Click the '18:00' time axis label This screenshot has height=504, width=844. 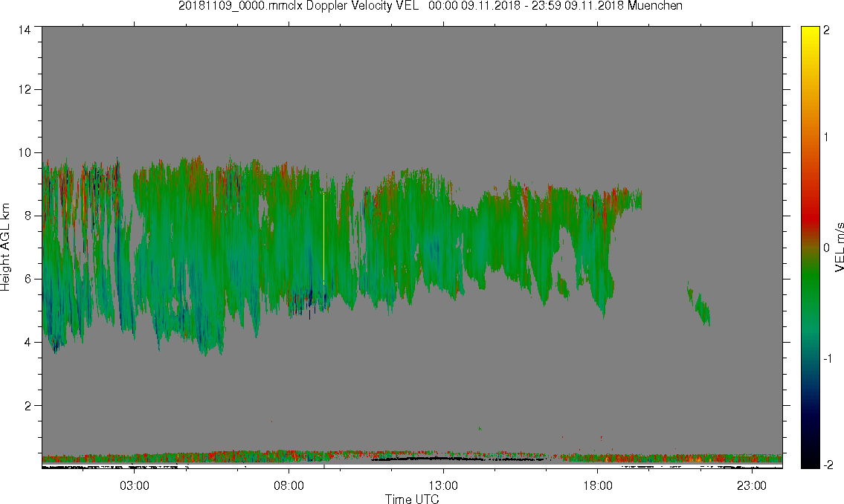[597, 485]
